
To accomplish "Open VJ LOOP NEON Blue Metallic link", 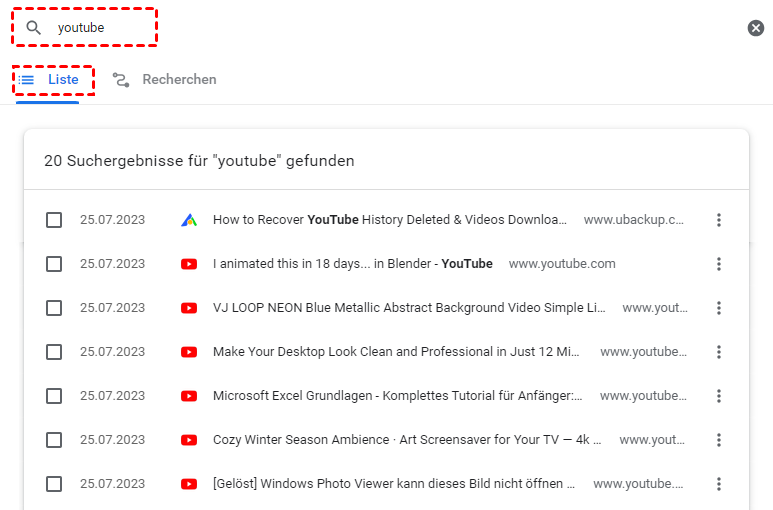I will coord(409,308).
